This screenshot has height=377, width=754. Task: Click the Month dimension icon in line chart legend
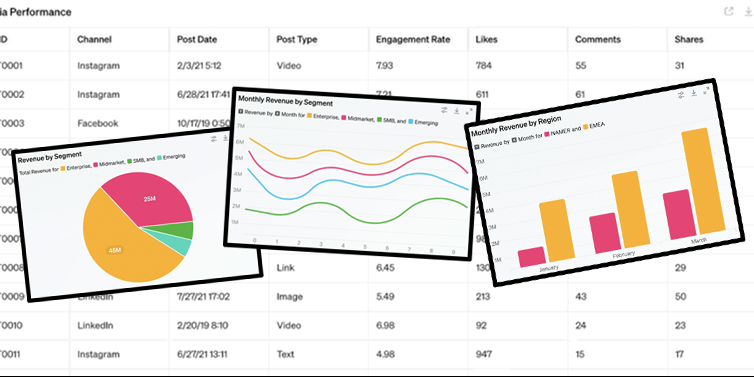tap(277, 114)
